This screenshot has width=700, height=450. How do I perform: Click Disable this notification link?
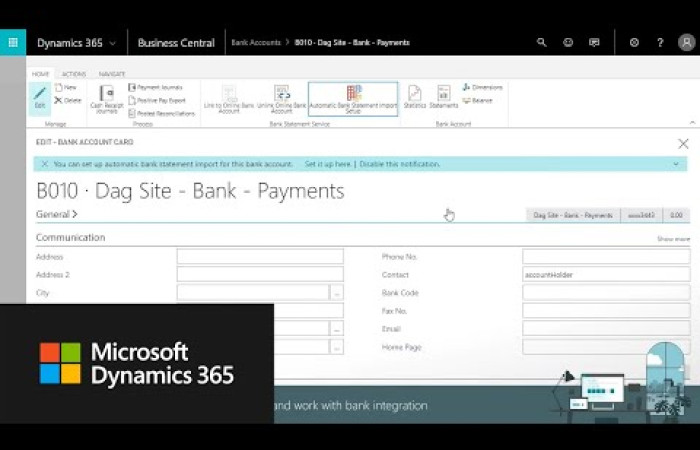400,164
